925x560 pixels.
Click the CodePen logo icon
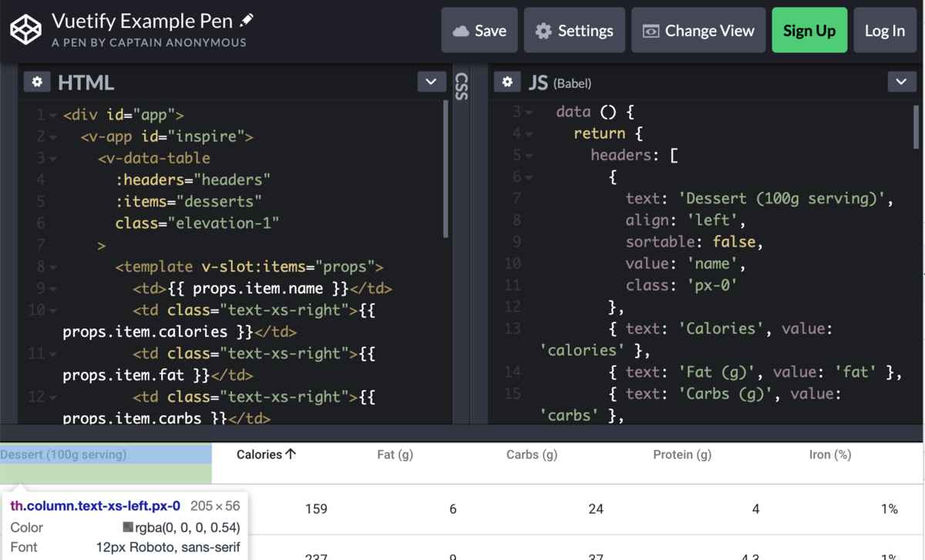point(25,30)
